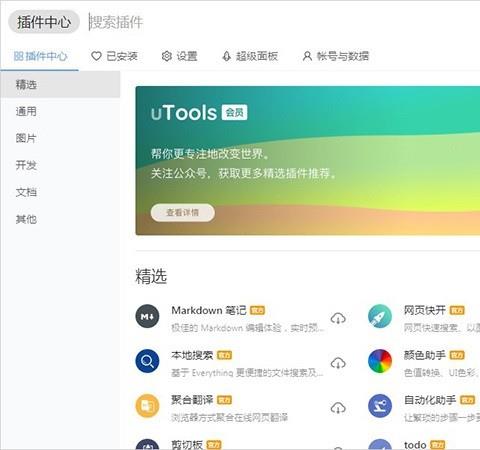This screenshot has height=450, width=480.
Task: Open the 帐号与数据 tab
Action: (x=336, y=56)
